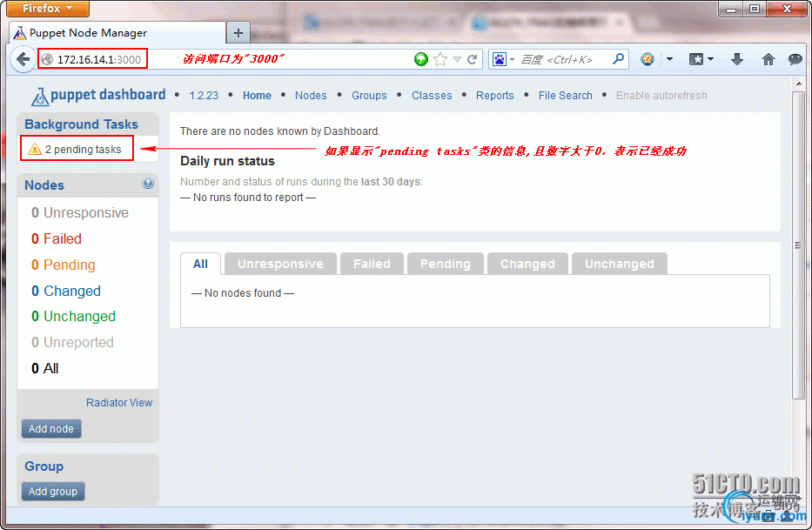Filter sidebar by 0 Failed
The height and width of the screenshot is (530, 812).
[x=57, y=238]
